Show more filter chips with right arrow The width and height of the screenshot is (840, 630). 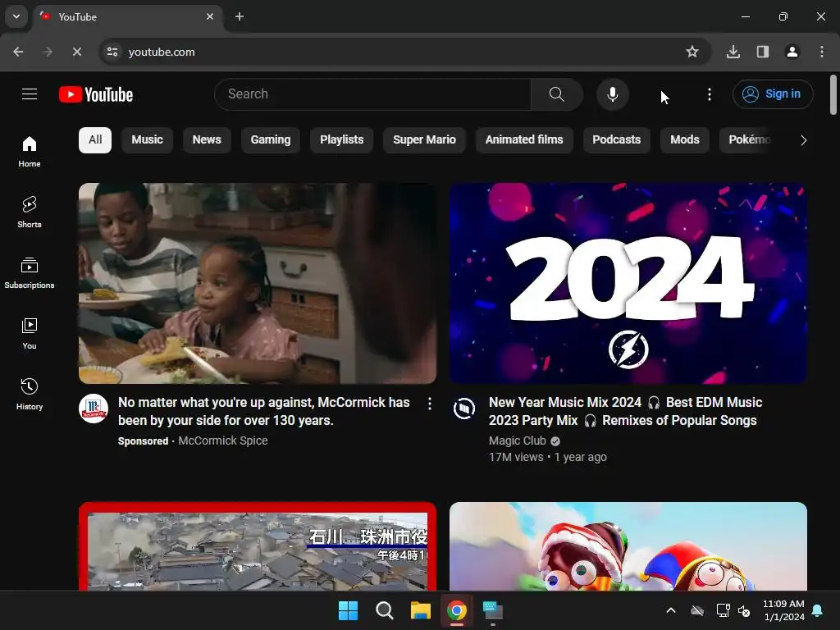803,140
